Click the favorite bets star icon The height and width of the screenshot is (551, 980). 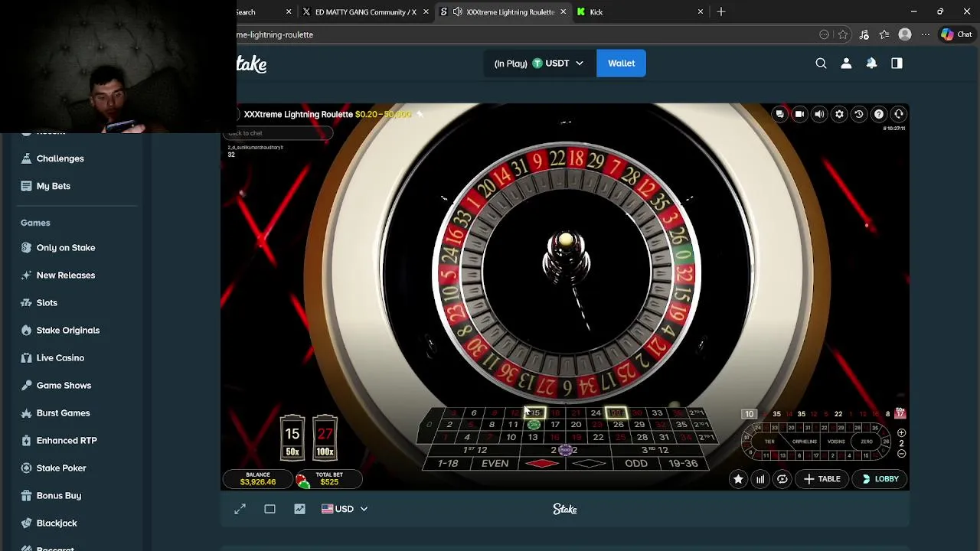[x=738, y=479]
